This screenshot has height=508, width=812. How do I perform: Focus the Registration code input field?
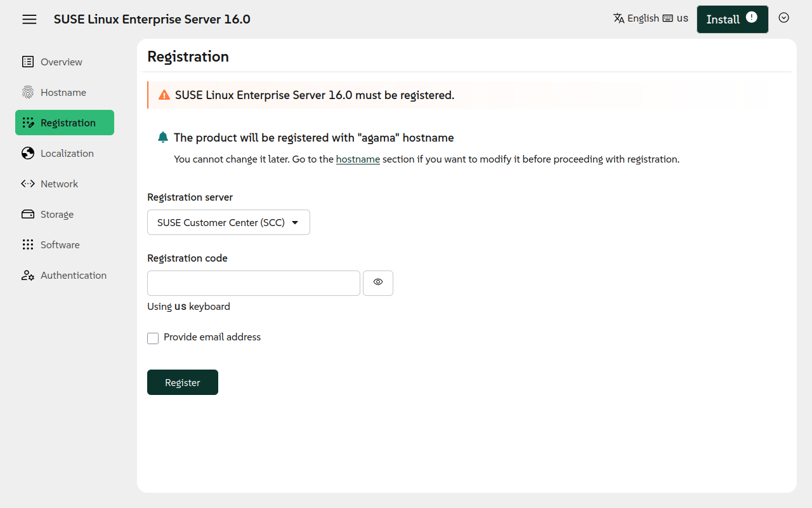point(254,283)
